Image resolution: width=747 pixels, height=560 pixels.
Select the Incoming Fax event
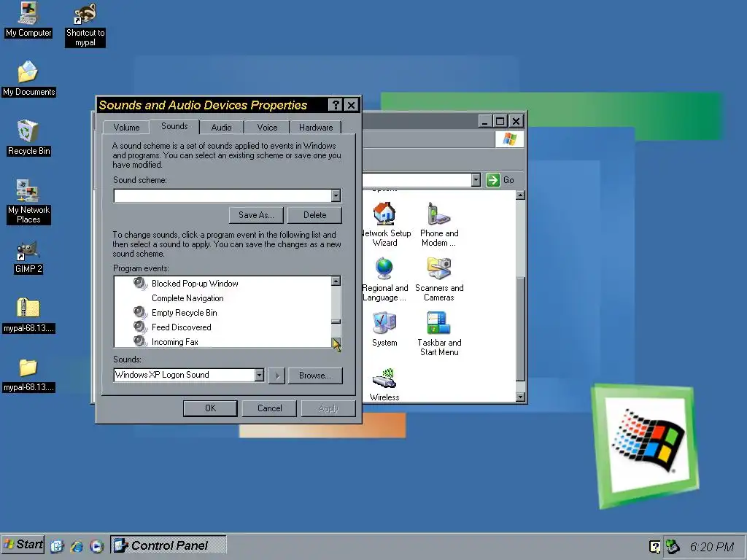click(174, 342)
